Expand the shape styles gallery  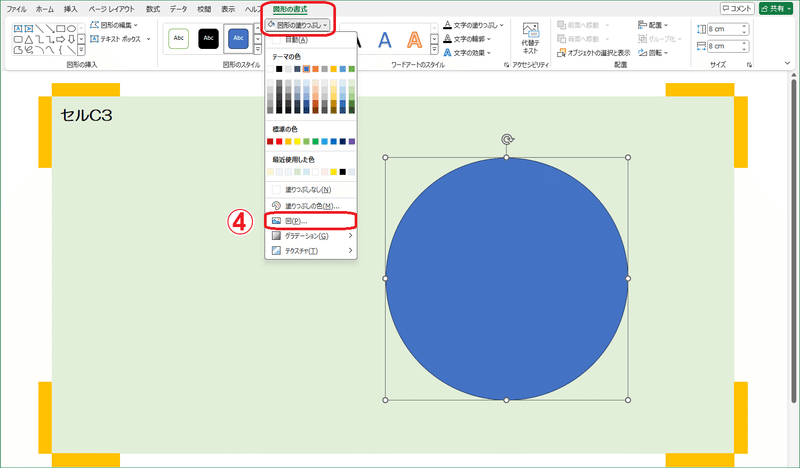[258, 49]
